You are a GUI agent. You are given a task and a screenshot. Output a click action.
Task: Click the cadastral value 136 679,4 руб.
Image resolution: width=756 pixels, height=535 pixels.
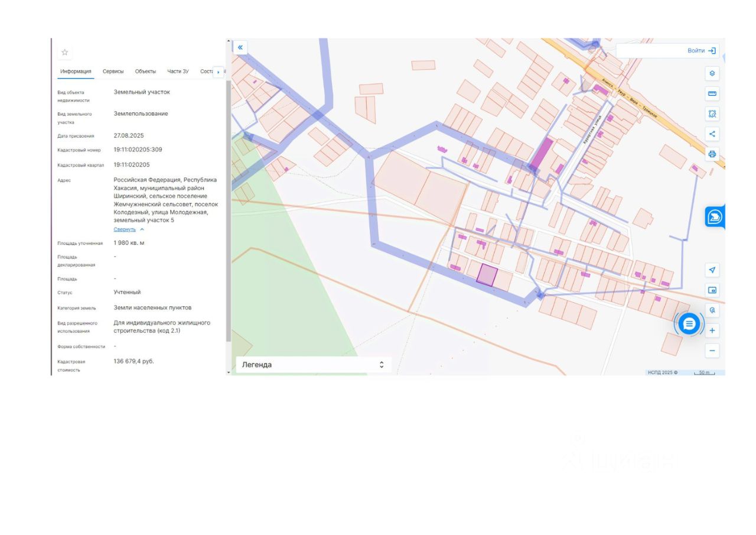pos(133,361)
